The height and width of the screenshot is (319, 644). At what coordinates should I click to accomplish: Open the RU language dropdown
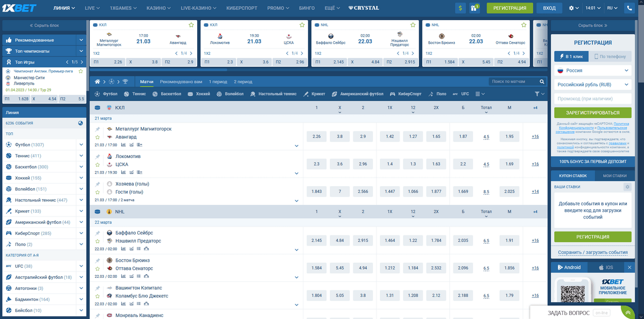pos(612,8)
